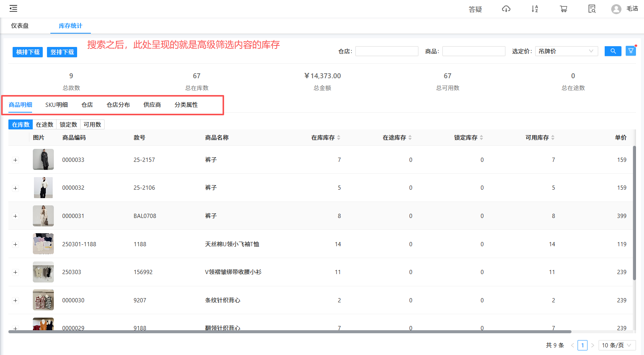Click the blue search magnifier button
This screenshot has width=644, height=355.
tap(613, 51)
